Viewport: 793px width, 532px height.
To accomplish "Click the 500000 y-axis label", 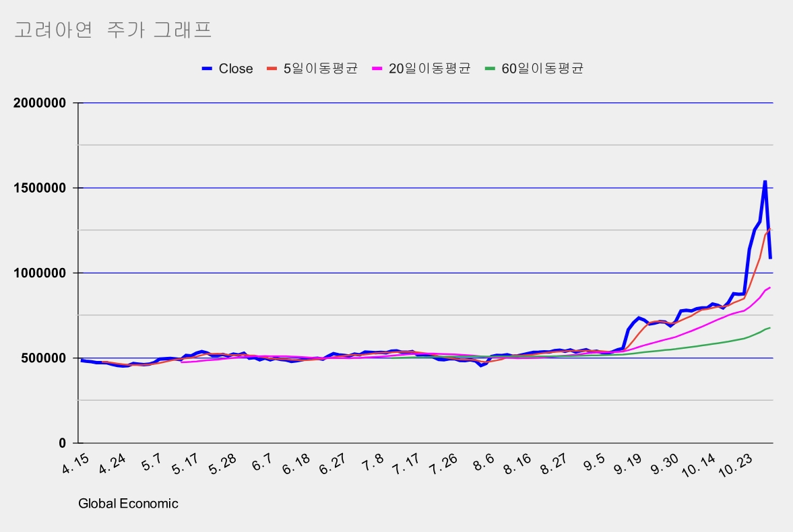I will [x=44, y=358].
